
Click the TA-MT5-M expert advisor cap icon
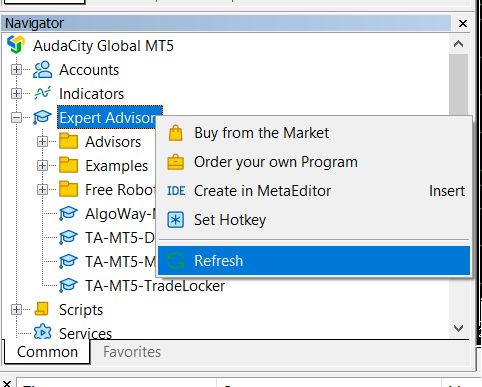tap(68, 261)
